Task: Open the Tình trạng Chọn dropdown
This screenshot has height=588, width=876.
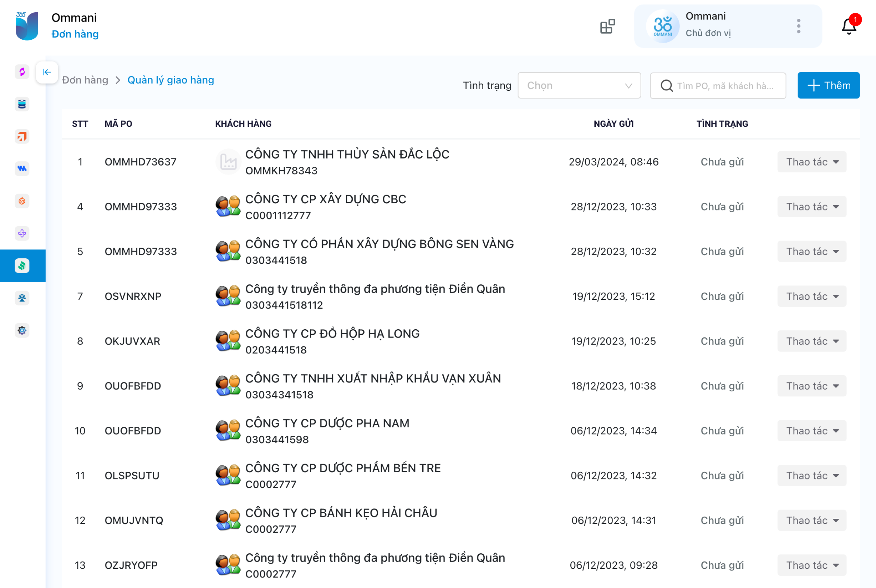Action: tap(579, 86)
